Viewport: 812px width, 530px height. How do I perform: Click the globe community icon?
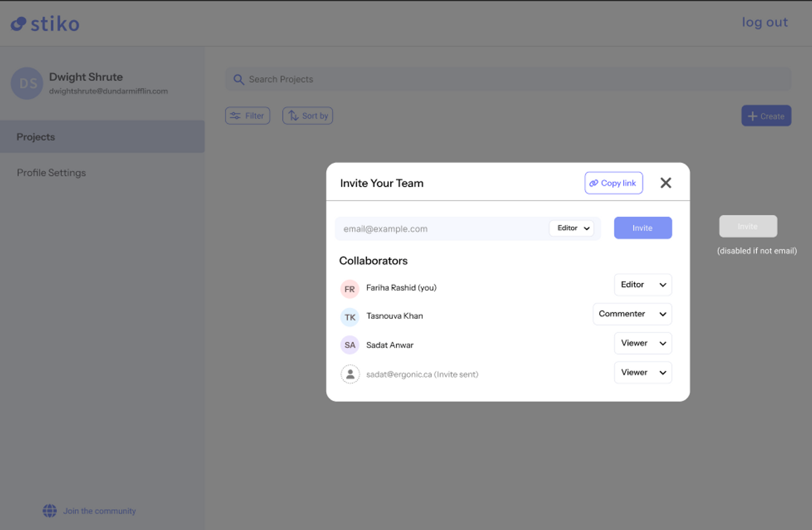[50, 511]
